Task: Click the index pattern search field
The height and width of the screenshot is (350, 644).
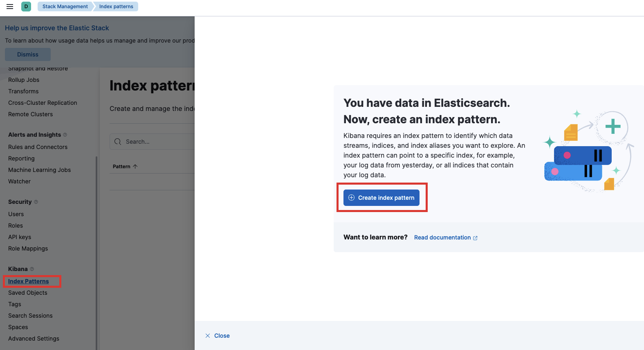Action: (152, 142)
